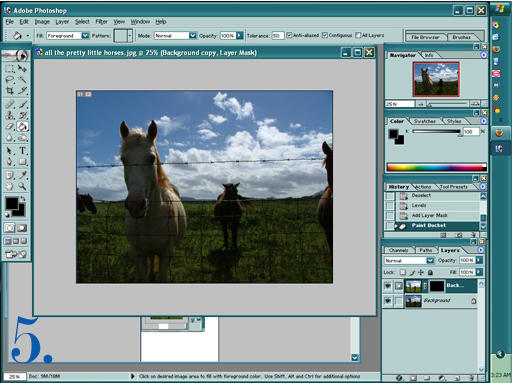512x383 pixels.
Task: Hide the Background layer eye icon
Action: [388, 301]
